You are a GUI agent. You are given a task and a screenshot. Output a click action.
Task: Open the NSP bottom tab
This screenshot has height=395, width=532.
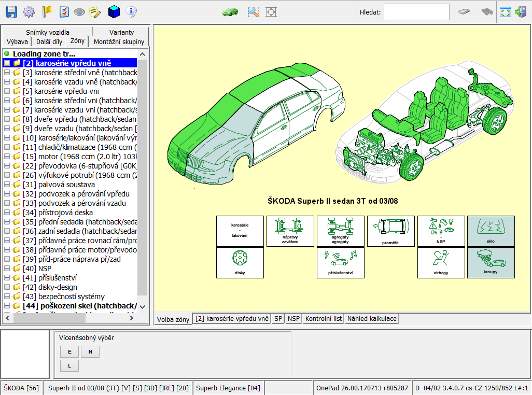[293, 319]
